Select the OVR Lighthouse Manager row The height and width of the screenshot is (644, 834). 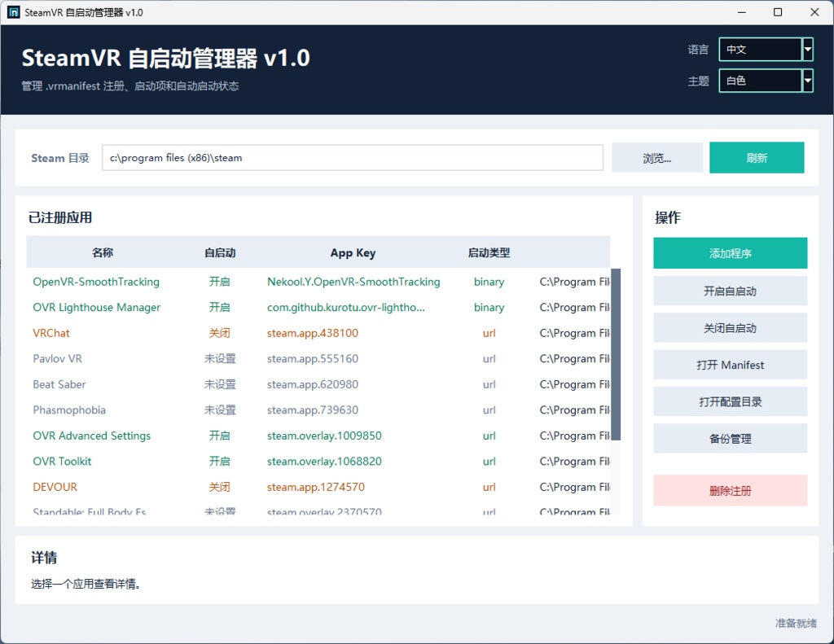[318, 308]
